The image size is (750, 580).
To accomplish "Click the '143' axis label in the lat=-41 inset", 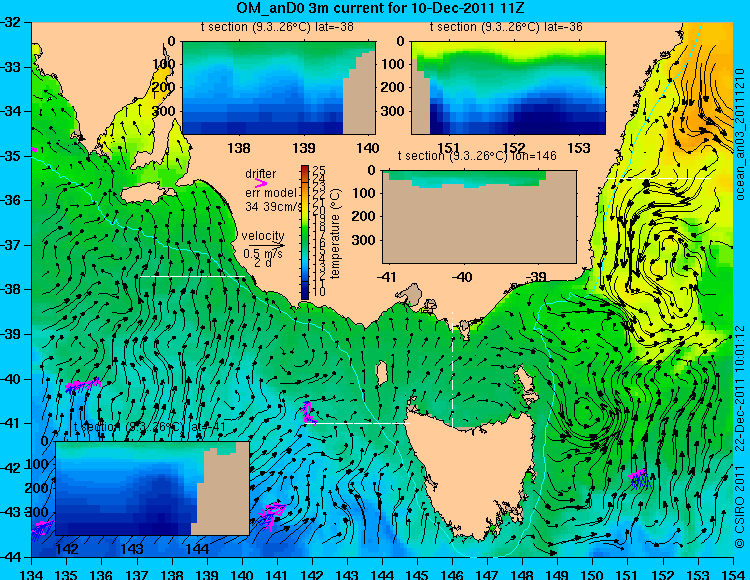I will click(132, 549).
